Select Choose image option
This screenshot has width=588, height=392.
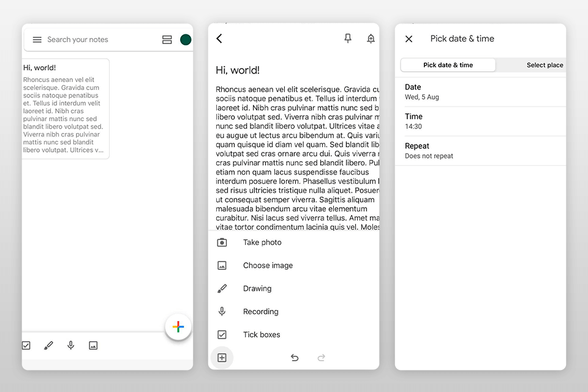293,265
